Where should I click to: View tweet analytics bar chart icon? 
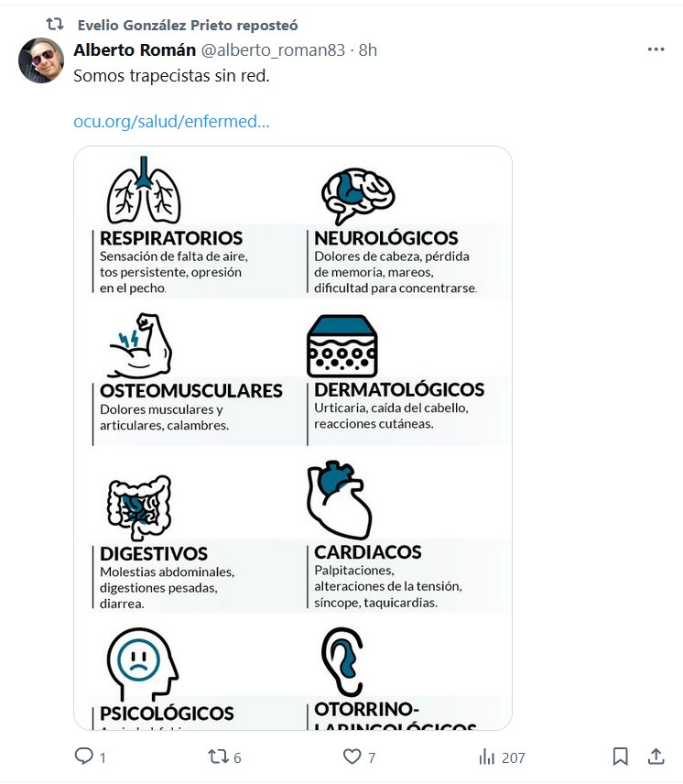coord(487,757)
